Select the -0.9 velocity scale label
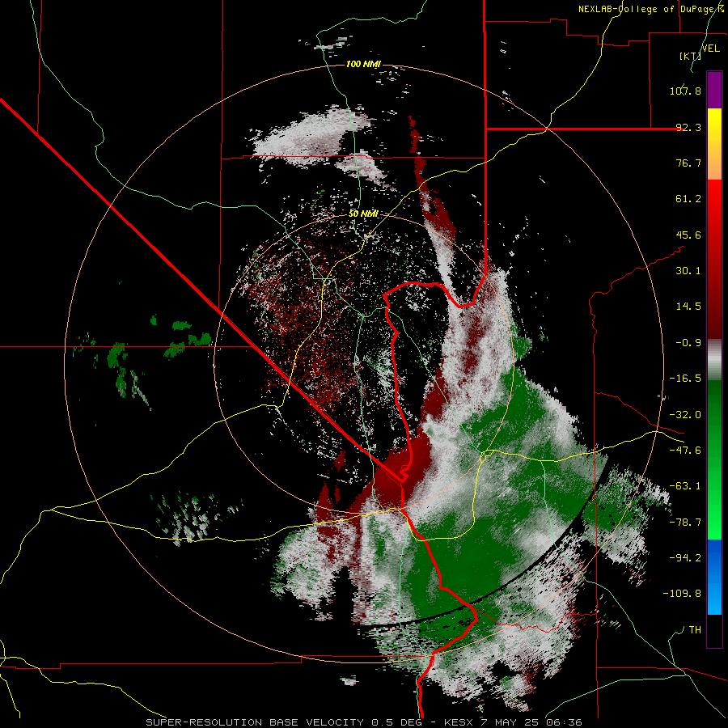Image resolution: width=728 pixels, height=728 pixels. pos(688,343)
